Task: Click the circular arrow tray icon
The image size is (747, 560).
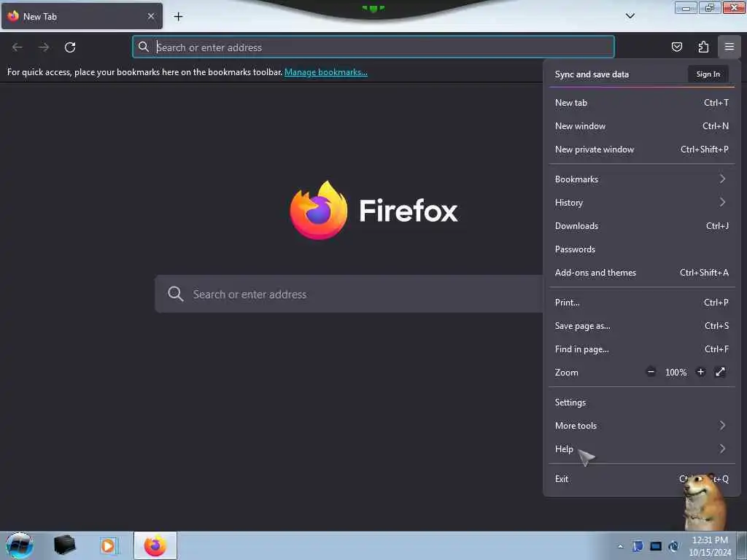Action: (673, 546)
